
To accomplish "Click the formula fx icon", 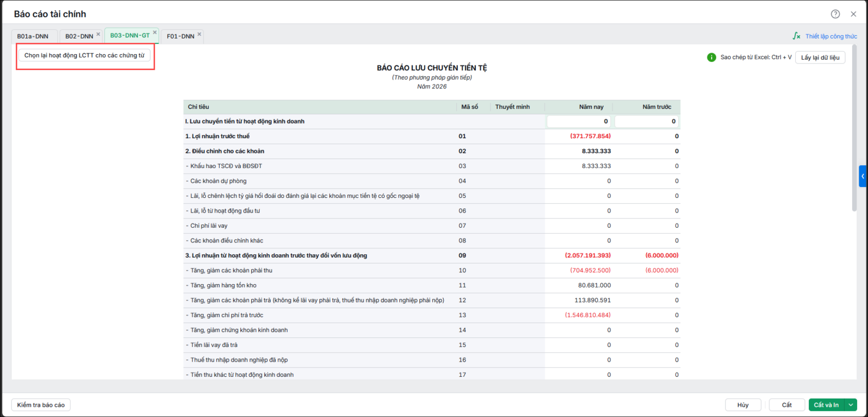I will click(x=796, y=36).
